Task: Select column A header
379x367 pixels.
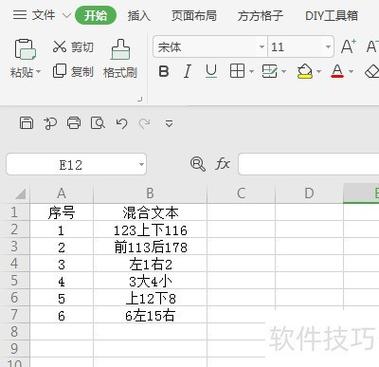Action: 62,193
